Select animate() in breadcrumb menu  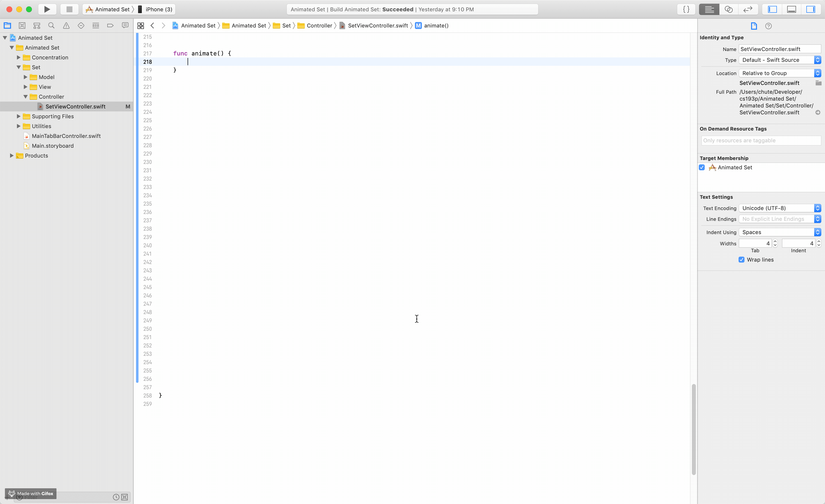click(436, 25)
